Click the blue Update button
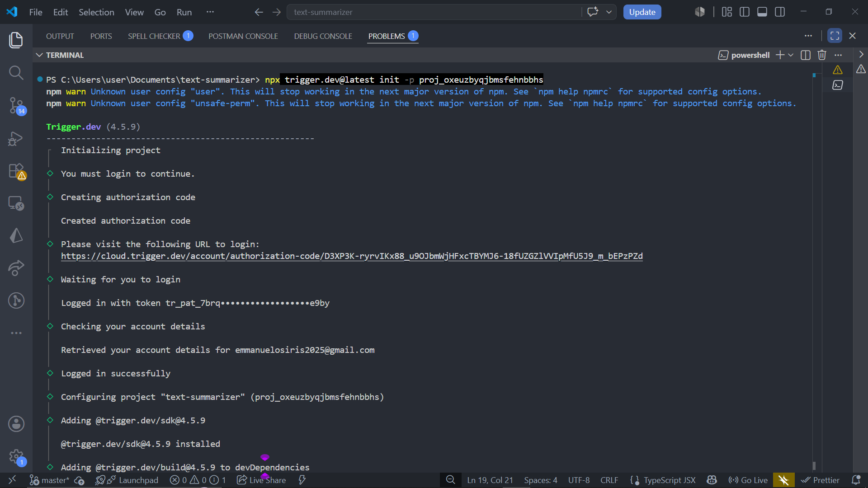This screenshot has width=868, height=488. (x=642, y=12)
